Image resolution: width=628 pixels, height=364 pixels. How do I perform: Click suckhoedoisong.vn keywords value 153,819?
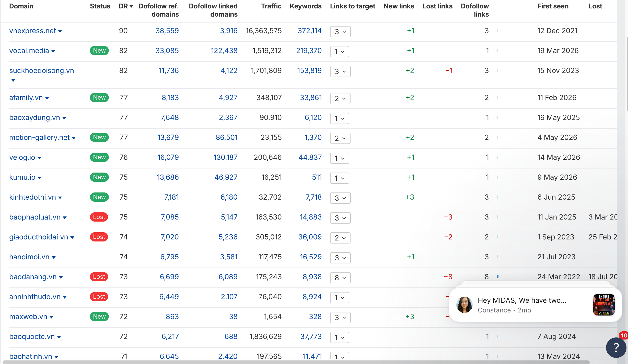tap(309, 70)
